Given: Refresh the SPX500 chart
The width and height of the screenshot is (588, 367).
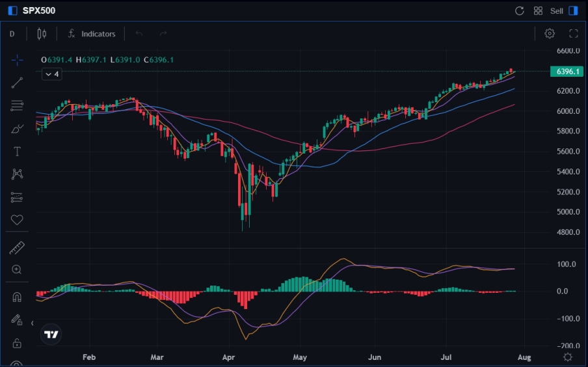Looking at the screenshot, I should click(519, 11).
